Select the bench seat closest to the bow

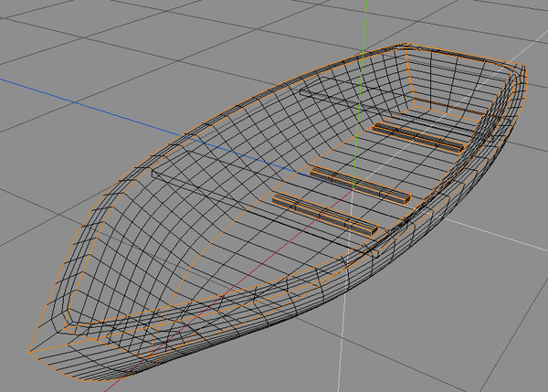coord(325,215)
